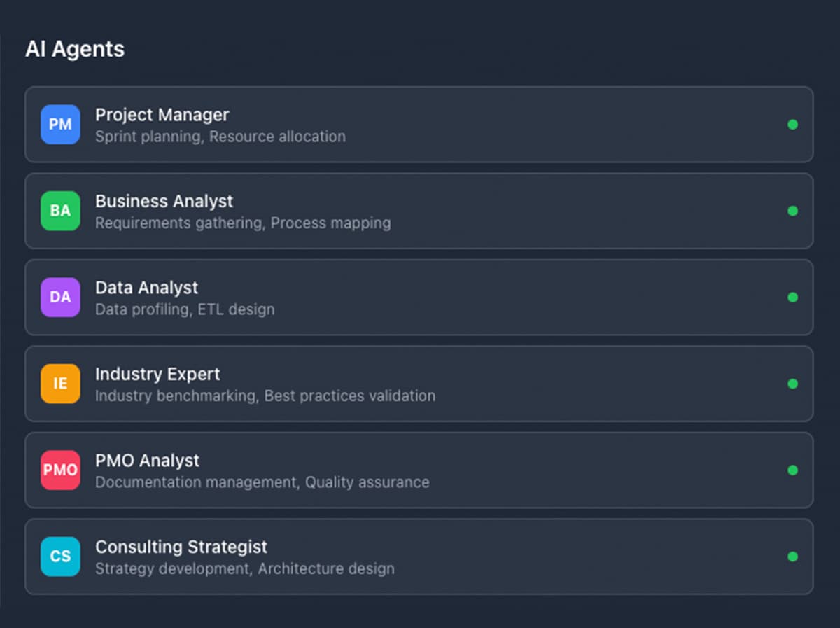The width and height of the screenshot is (840, 628).
Task: Click Consulting Strategist's green status dot
Action: click(x=792, y=557)
